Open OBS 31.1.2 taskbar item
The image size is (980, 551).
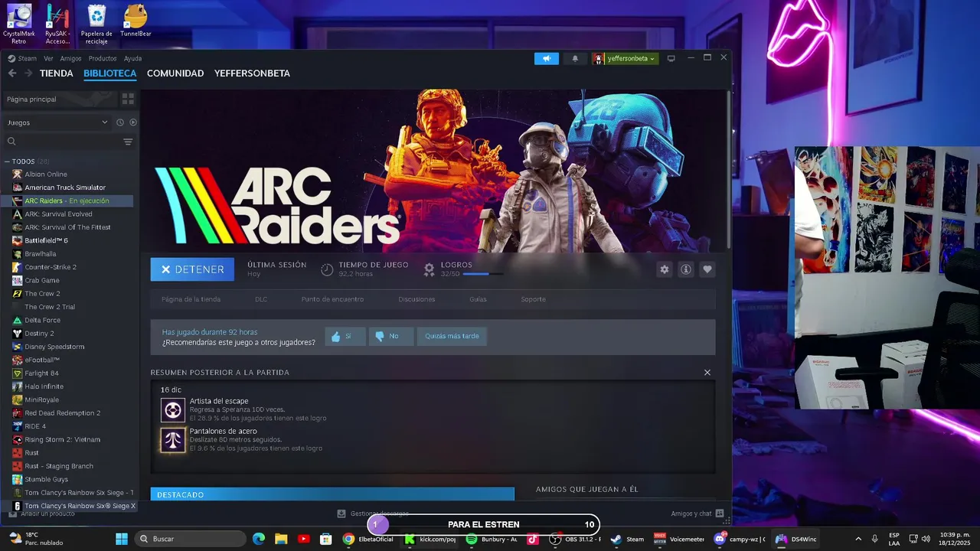tap(575, 539)
